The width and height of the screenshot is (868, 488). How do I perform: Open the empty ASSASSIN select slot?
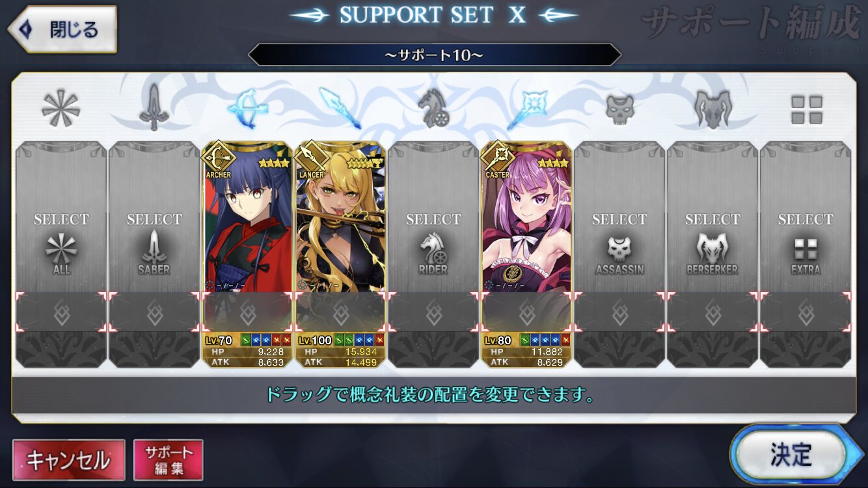tap(619, 255)
